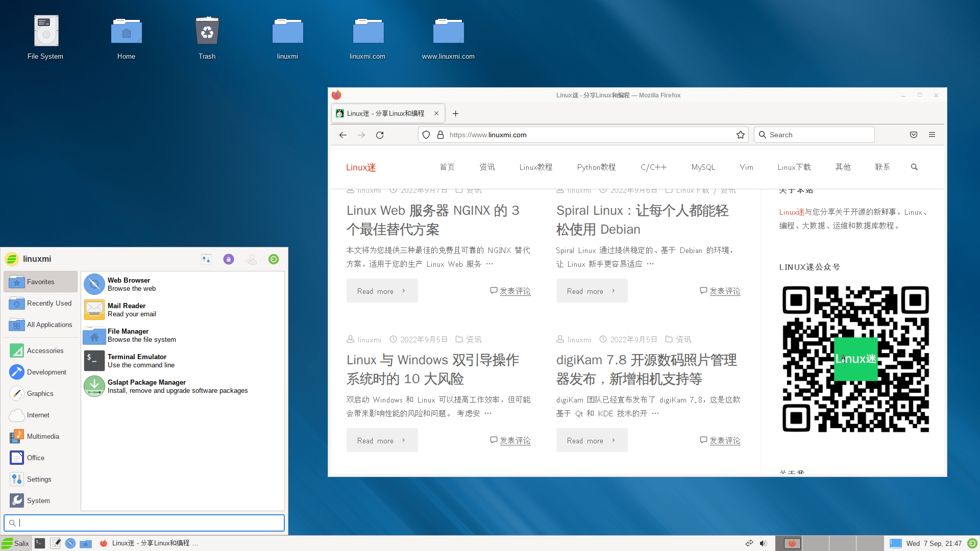Open the Firefox application menu

tap(932, 135)
